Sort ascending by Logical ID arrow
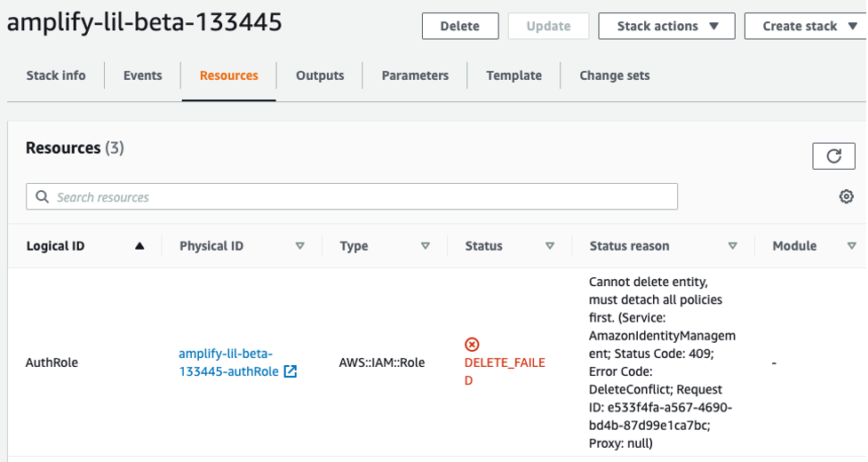 pos(139,246)
